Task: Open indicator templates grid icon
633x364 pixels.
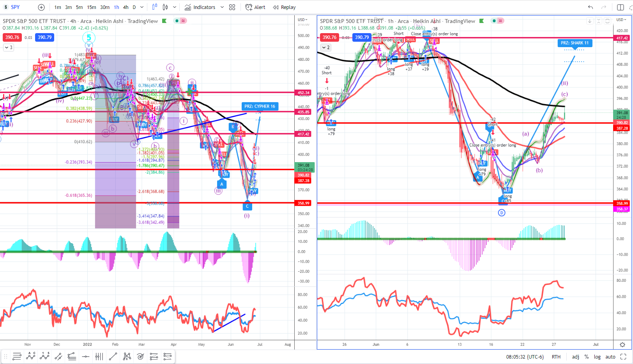Action: pyautogui.click(x=232, y=7)
